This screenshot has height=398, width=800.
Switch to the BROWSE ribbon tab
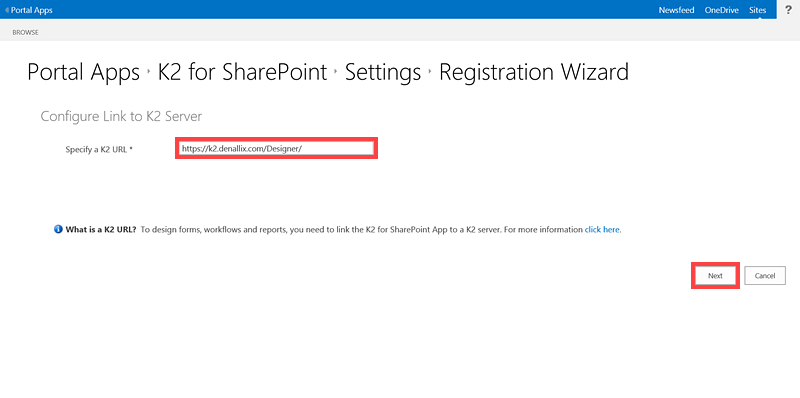tap(26, 32)
